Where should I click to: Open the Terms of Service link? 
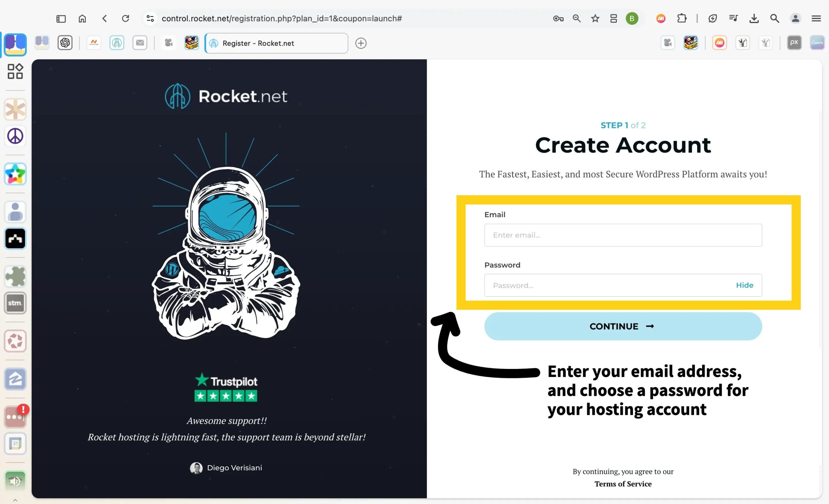click(x=623, y=484)
